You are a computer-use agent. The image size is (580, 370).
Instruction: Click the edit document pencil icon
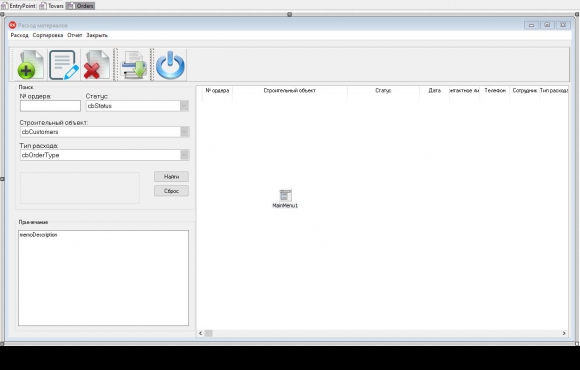64,65
